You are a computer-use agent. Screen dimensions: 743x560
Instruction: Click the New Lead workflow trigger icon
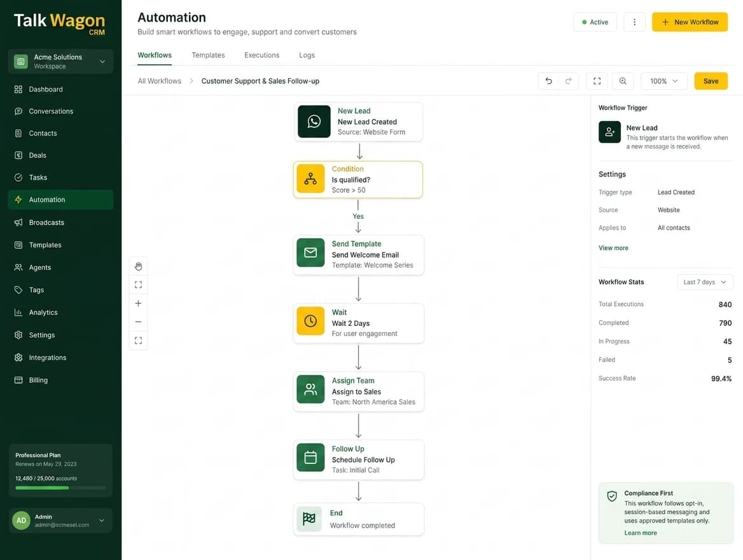[609, 132]
